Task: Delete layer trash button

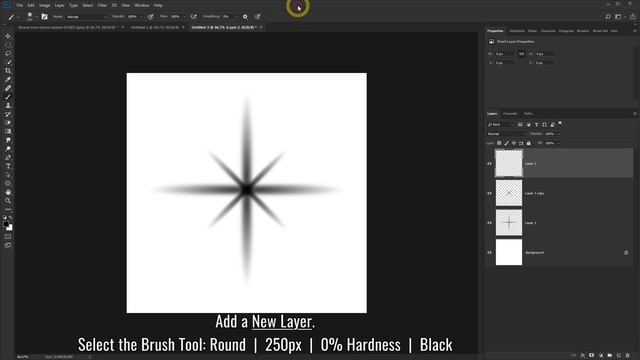Action: tap(627, 356)
